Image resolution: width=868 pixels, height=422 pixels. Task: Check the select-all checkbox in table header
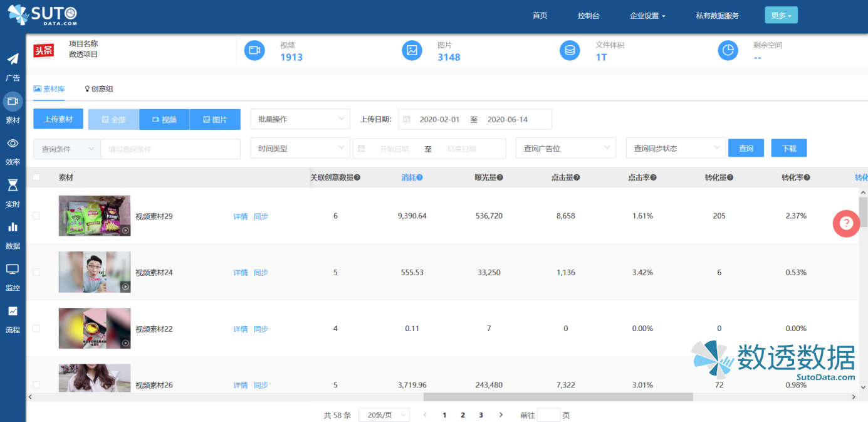pyautogui.click(x=36, y=177)
